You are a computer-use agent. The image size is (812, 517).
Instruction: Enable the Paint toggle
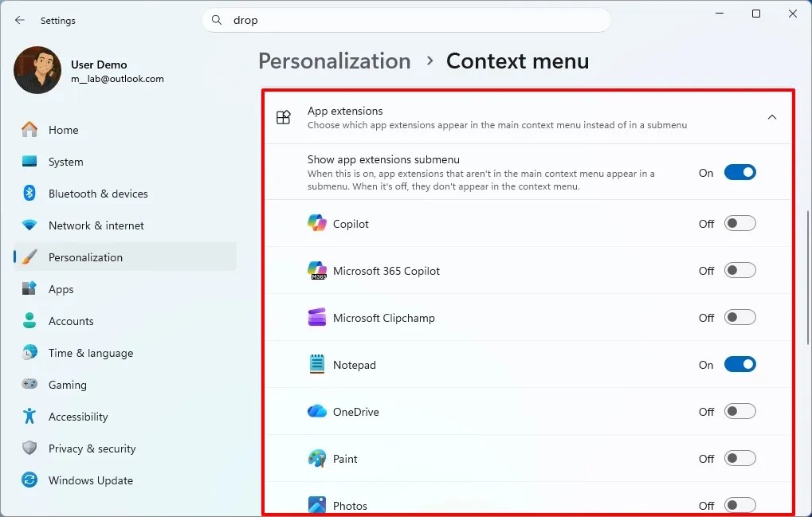pos(740,458)
